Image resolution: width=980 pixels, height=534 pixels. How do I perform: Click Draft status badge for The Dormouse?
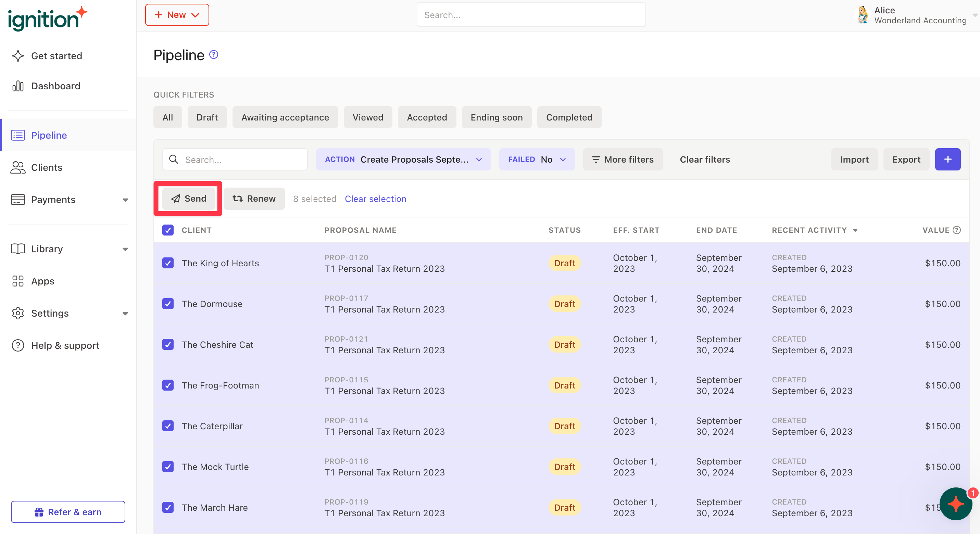(x=565, y=304)
